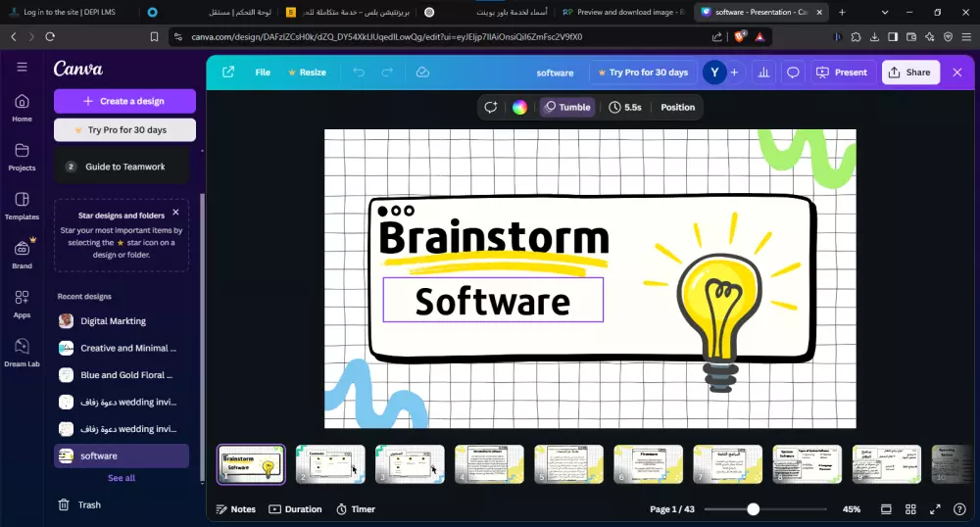980x527 pixels.
Task: Open Projects in the sidebar
Action: (22, 158)
